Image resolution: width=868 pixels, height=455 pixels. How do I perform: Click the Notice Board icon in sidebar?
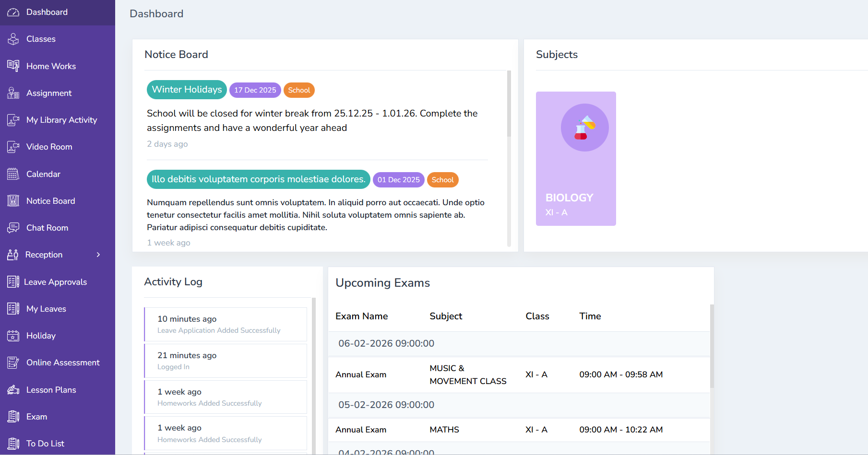pos(13,200)
